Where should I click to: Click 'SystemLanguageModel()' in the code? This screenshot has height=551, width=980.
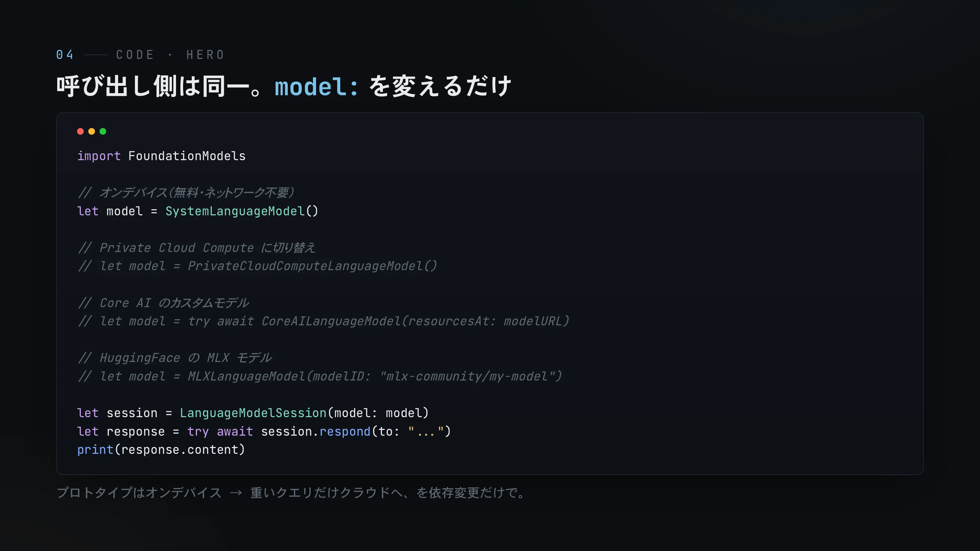click(242, 211)
